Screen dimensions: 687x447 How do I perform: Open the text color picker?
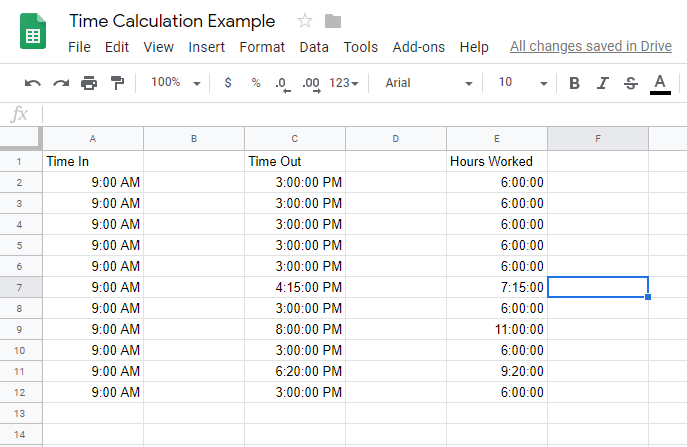tap(660, 83)
